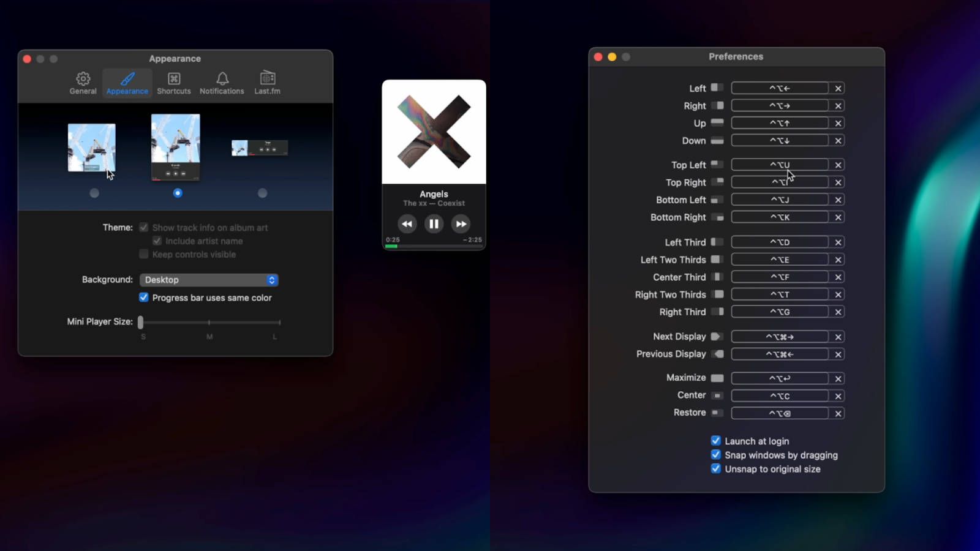The width and height of the screenshot is (980, 551).
Task: Click the Right shortcut field
Action: (780, 106)
